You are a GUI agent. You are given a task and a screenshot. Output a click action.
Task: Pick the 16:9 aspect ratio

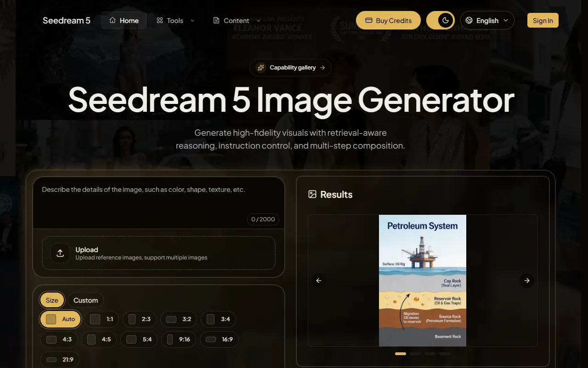tap(219, 339)
